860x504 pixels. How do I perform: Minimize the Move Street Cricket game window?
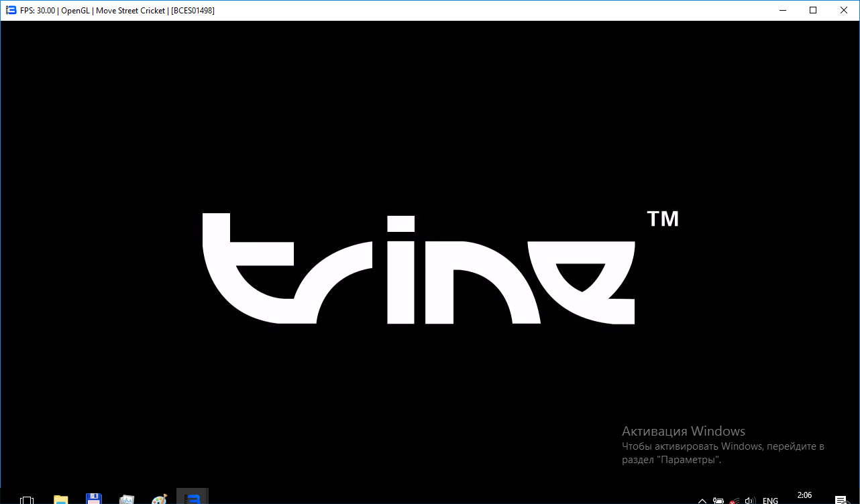tap(782, 10)
